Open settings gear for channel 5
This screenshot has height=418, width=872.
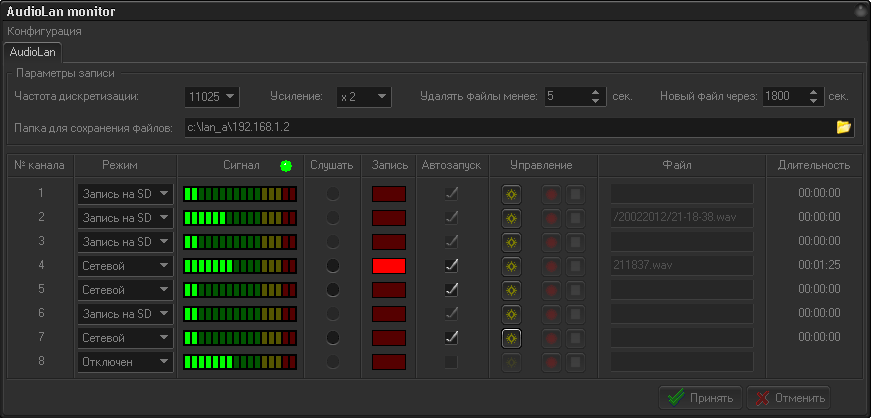(x=511, y=290)
